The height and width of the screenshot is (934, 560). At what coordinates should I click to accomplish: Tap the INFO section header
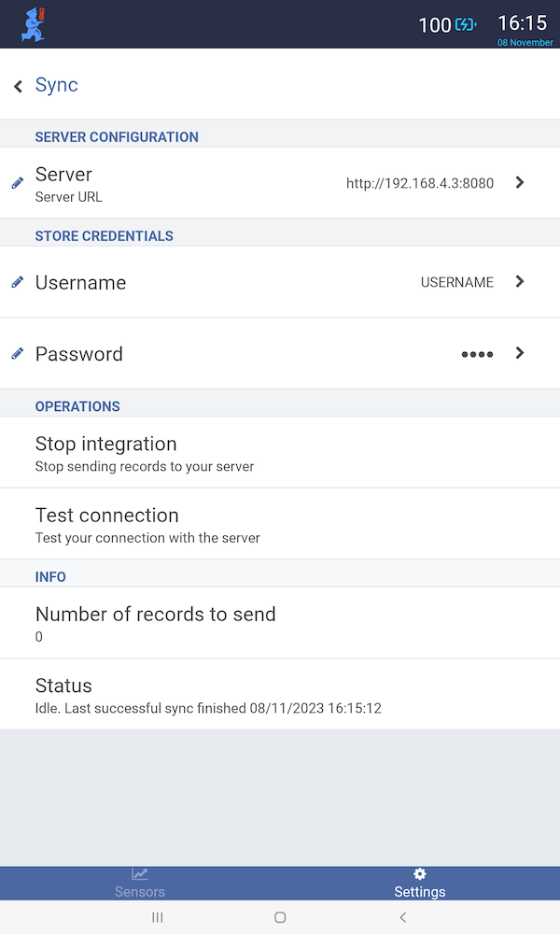(x=50, y=576)
